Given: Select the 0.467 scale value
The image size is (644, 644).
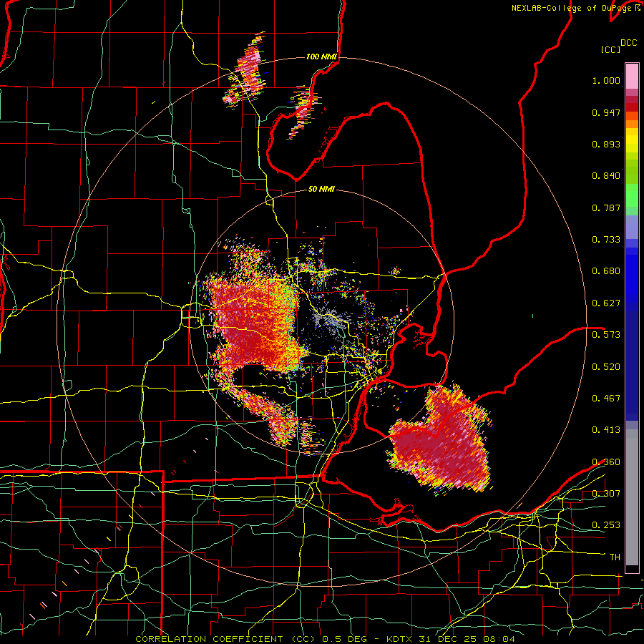Looking at the screenshot, I should 606,399.
